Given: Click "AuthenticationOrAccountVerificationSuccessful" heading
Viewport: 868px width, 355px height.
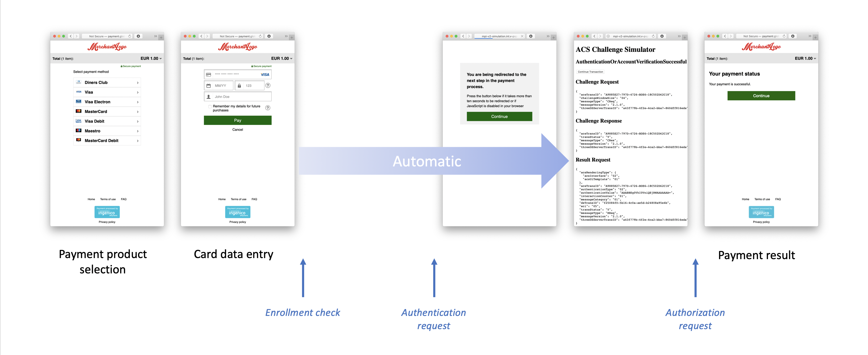Looking at the screenshot, I should (631, 62).
